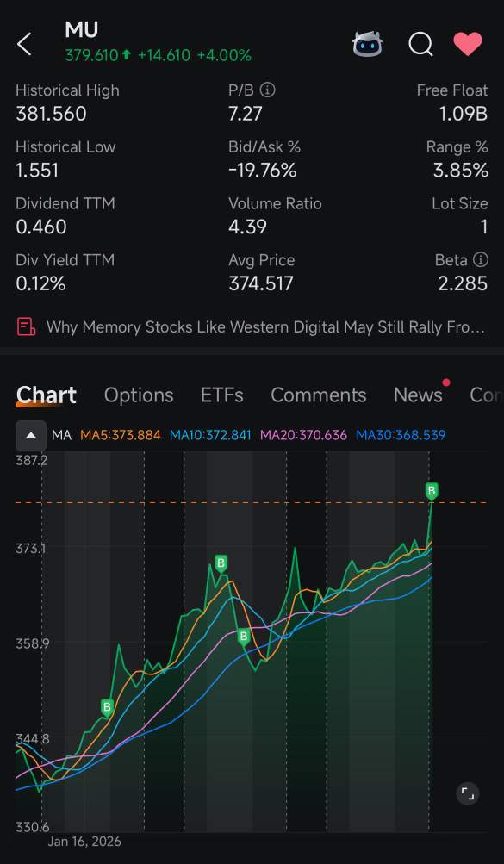This screenshot has width=504, height=864.
Task: Select the Chart tab
Action: pyautogui.click(x=47, y=395)
